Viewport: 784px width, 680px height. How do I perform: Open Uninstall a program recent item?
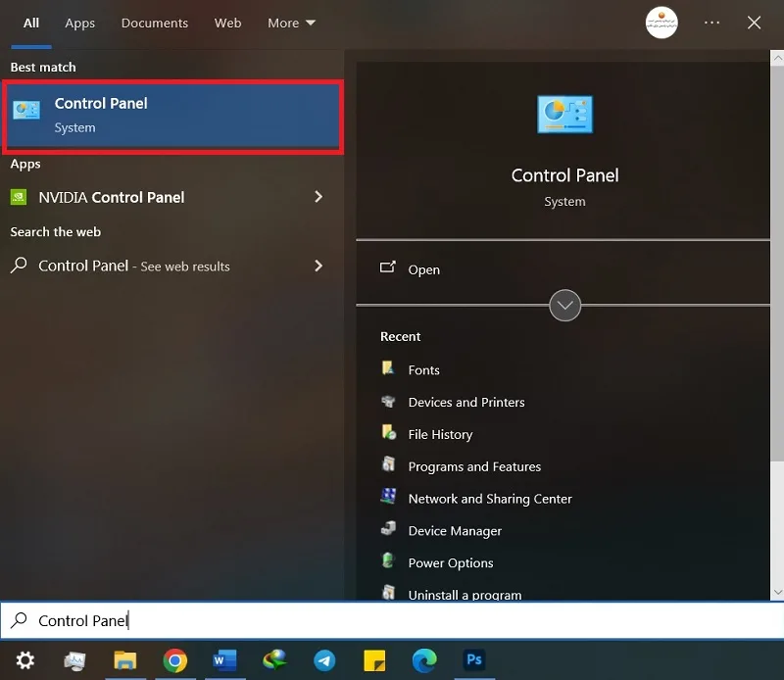point(465,595)
